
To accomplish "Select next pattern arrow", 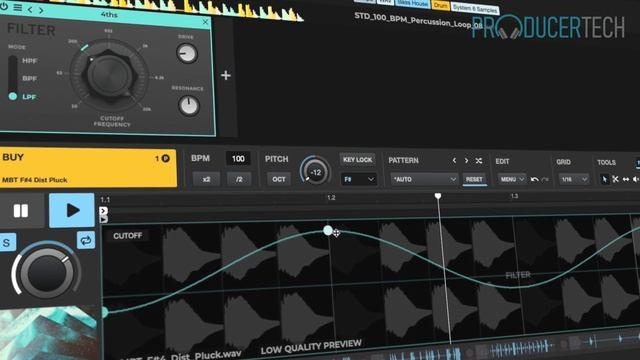I will point(466,161).
